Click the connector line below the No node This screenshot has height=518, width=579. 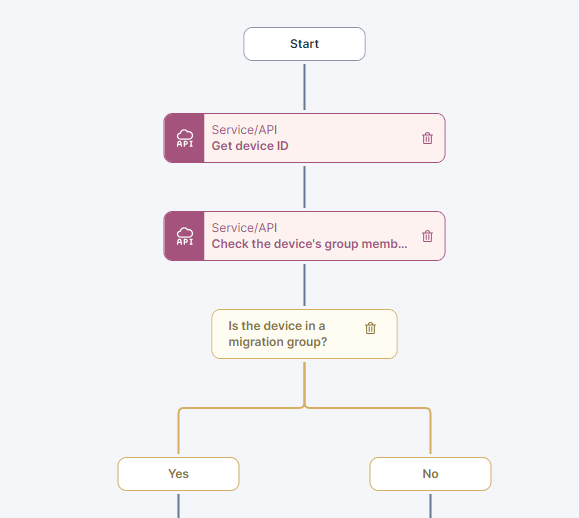pos(430,506)
